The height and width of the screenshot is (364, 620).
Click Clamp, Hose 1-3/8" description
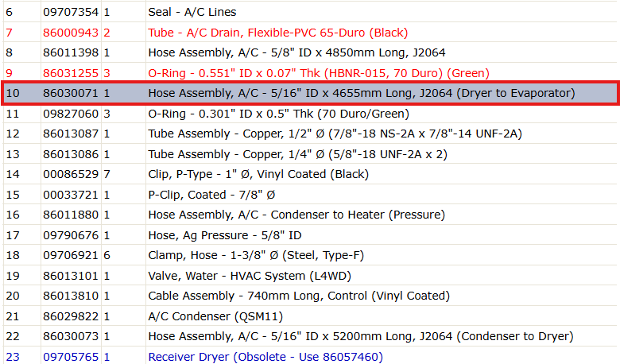[256, 255]
